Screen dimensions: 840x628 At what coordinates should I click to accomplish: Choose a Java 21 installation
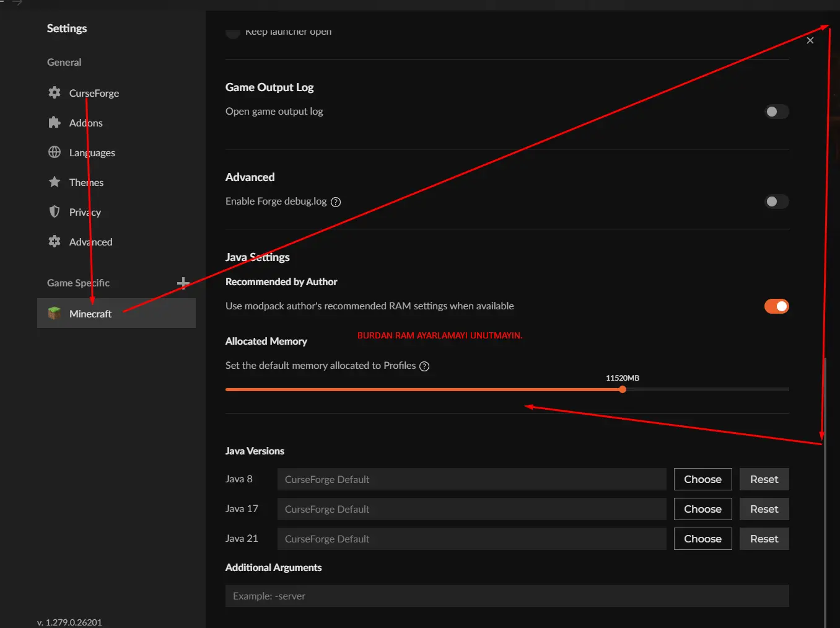703,539
